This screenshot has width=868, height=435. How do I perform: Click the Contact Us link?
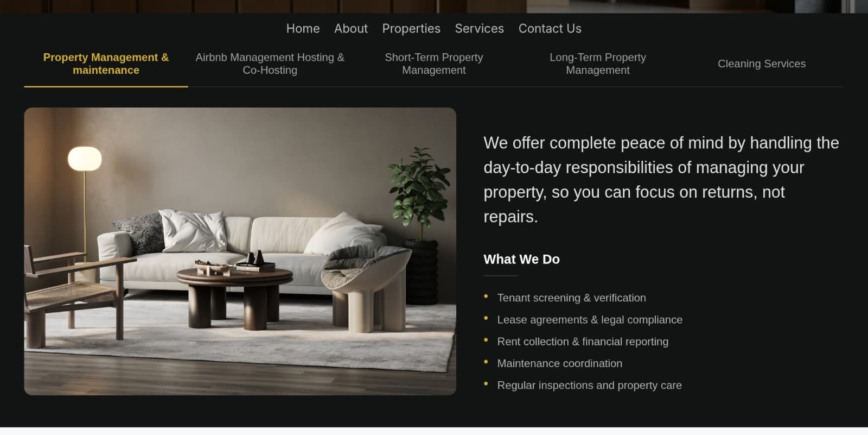click(x=550, y=28)
